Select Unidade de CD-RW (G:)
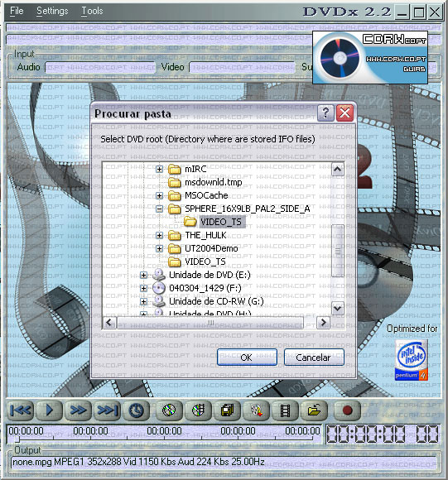Viewport: 448px width, 480px height. point(216,301)
